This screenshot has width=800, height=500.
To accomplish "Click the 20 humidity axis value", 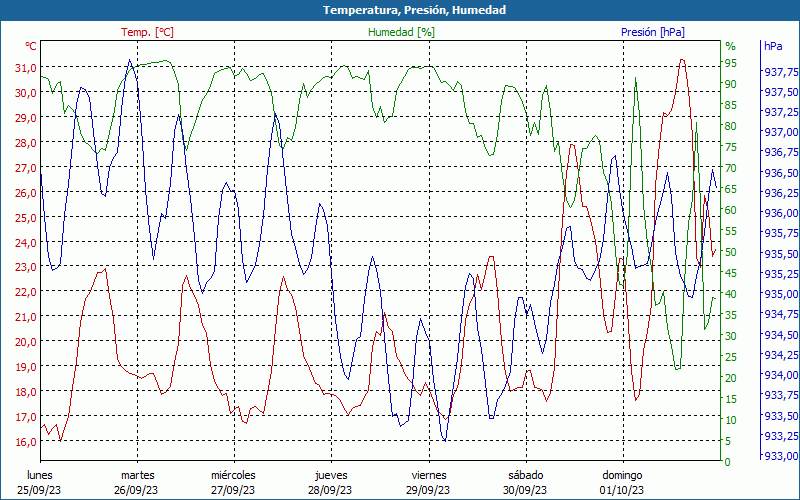I will (731, 378).
